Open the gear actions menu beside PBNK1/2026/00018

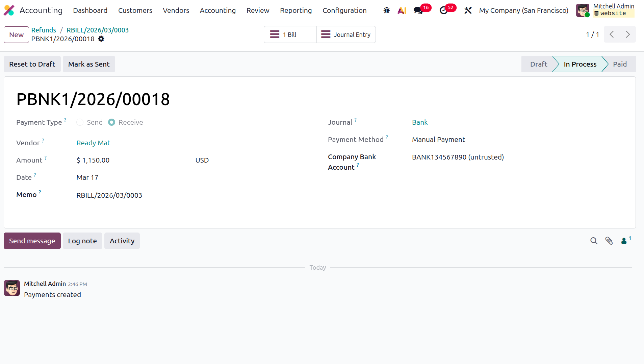click(x=101, y=39)
